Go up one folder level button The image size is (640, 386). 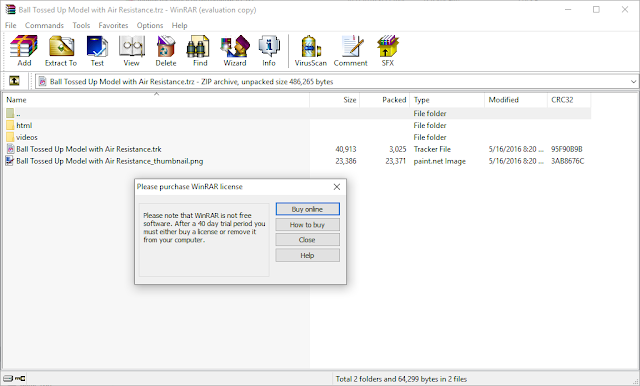(14, 81)
